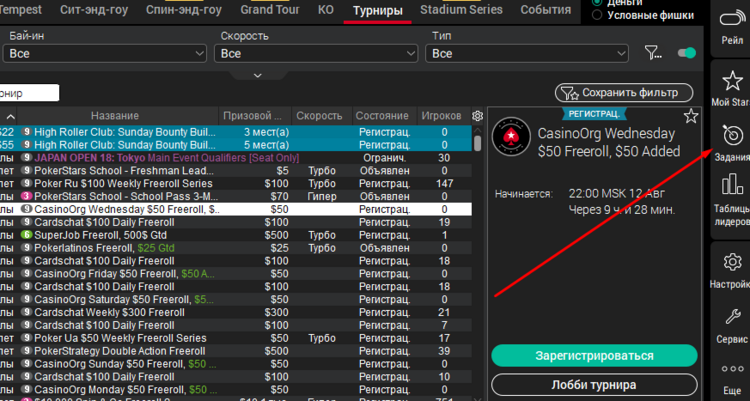Expand additional filters with chevron below Скорость
This screenshot has width=750, height=401.
(x=258, y=75)
